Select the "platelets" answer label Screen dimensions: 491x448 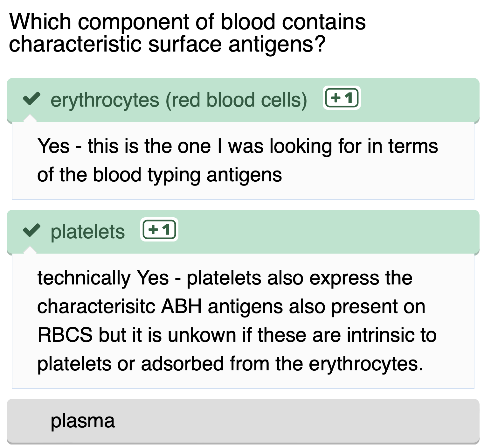pyautogui.click(x=88, y=232)
